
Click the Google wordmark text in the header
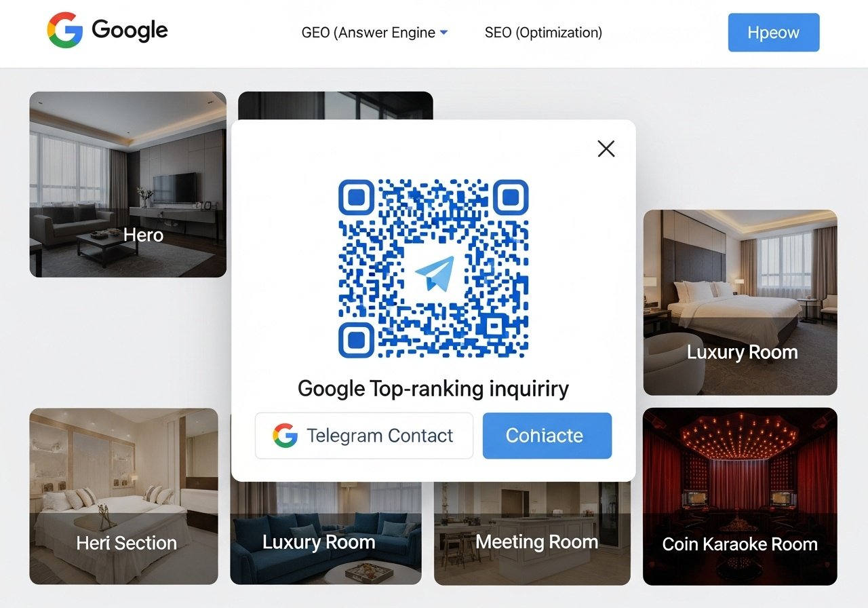click(130, 31)
